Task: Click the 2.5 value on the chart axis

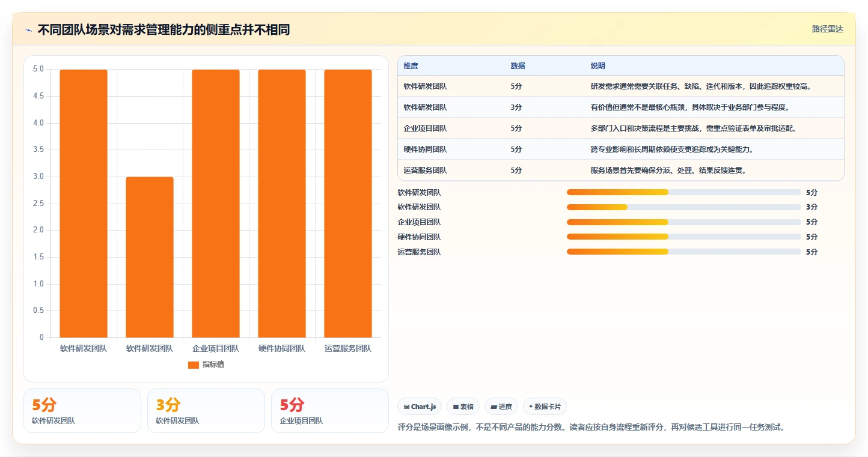Action: 38,204
